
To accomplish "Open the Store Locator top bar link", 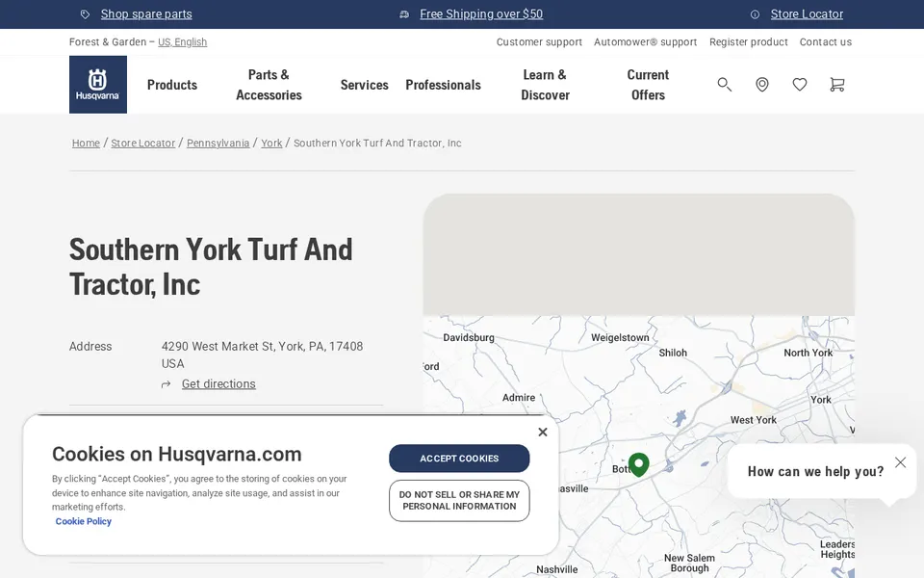I will 807,14.
